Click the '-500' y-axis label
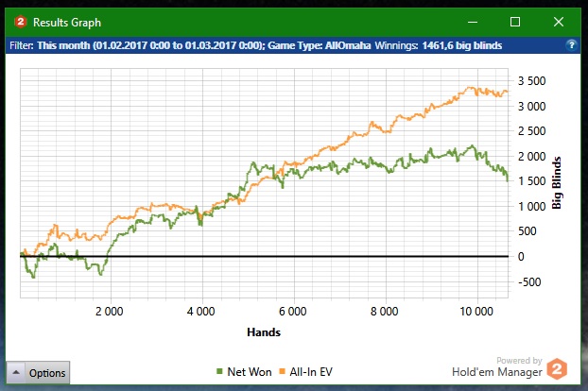Screen dimensions: 588x391 529,281
